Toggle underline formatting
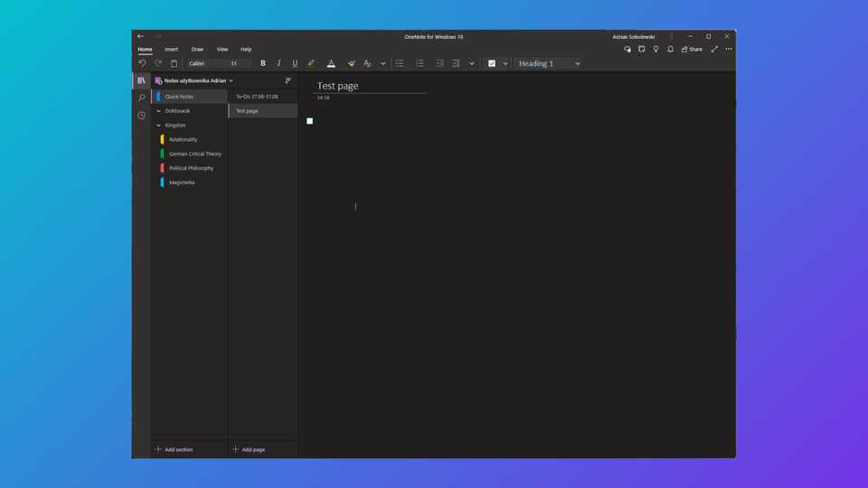This screenshot has width=868, height=488. click(295, 63)
